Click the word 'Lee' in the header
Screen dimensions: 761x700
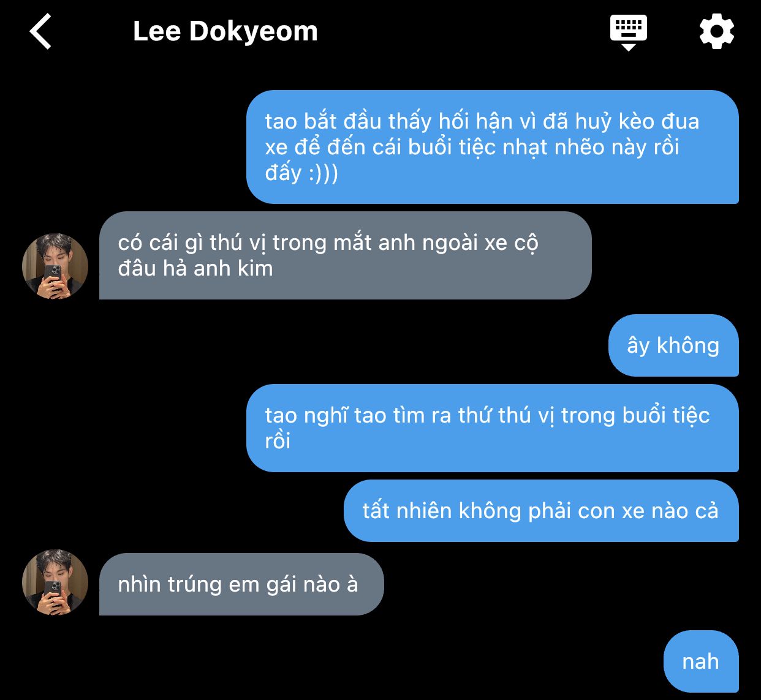tap(157, 31)
